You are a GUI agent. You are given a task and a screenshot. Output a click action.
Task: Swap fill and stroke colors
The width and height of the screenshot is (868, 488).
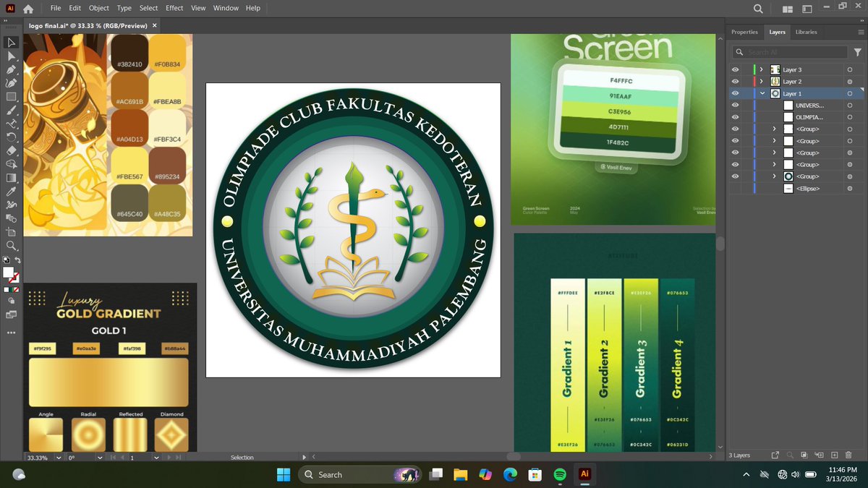pos(17,259)
